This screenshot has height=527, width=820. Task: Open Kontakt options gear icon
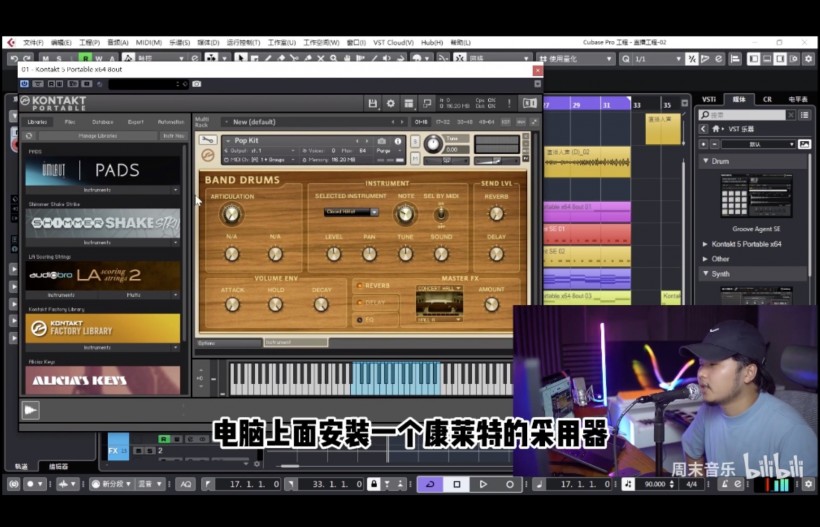click(391, 104)
